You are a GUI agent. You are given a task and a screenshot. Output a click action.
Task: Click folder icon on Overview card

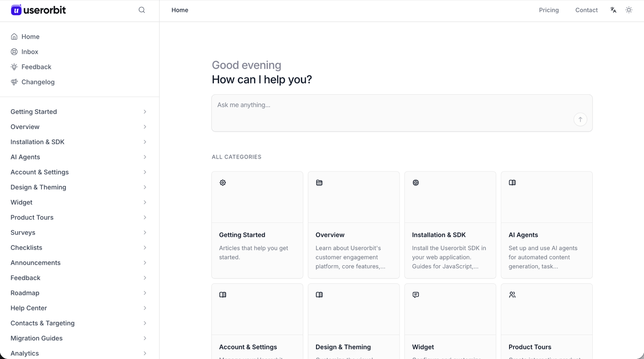319,183
